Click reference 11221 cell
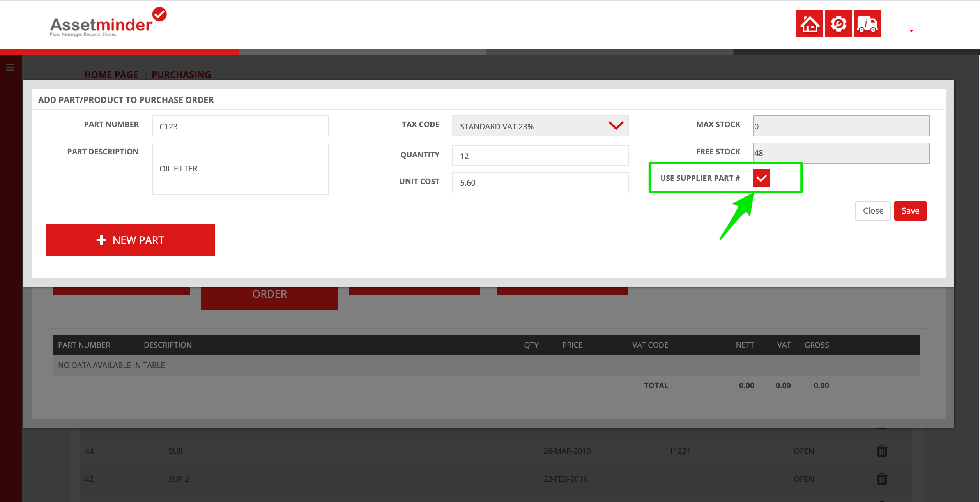 (679, 451)
